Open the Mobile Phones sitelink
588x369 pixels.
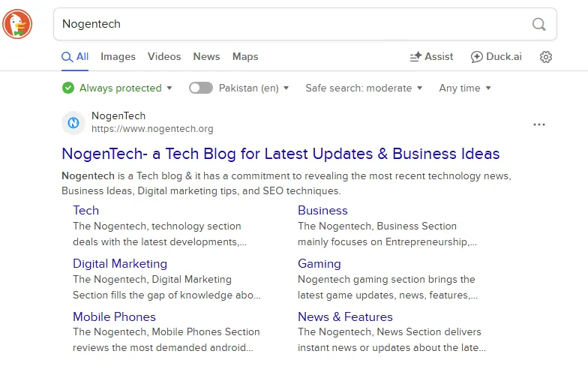[114, 316]
